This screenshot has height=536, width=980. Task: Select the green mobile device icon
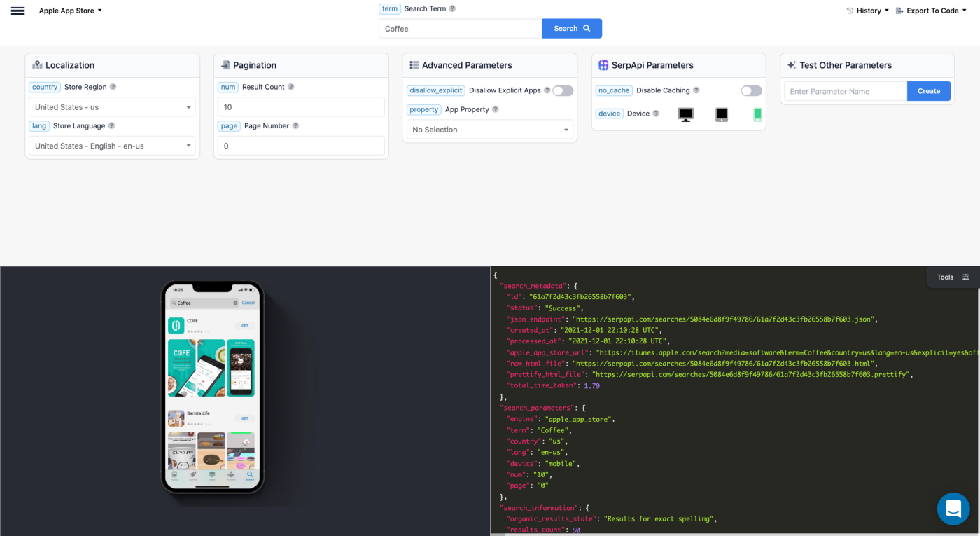pos(757,114)
